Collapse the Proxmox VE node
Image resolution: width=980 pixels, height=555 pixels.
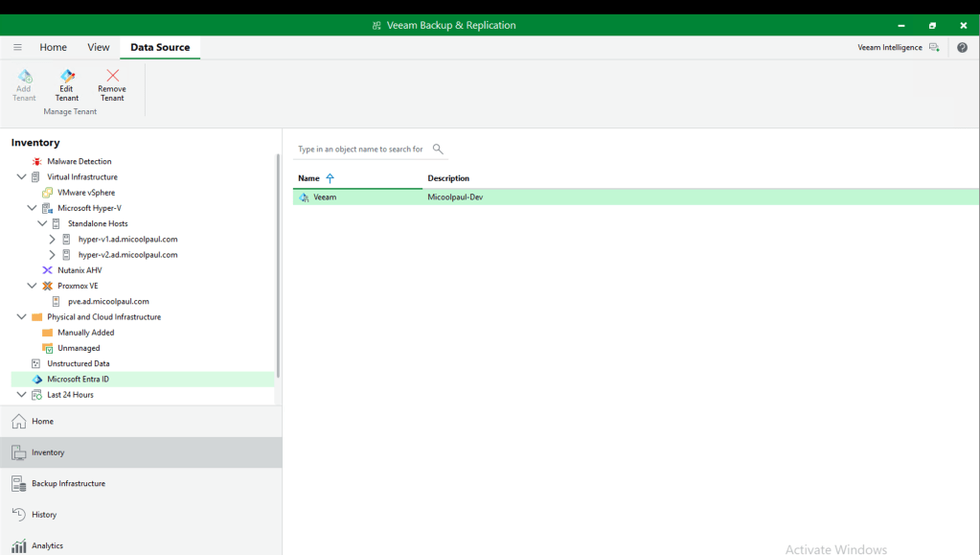coord(32,286)
